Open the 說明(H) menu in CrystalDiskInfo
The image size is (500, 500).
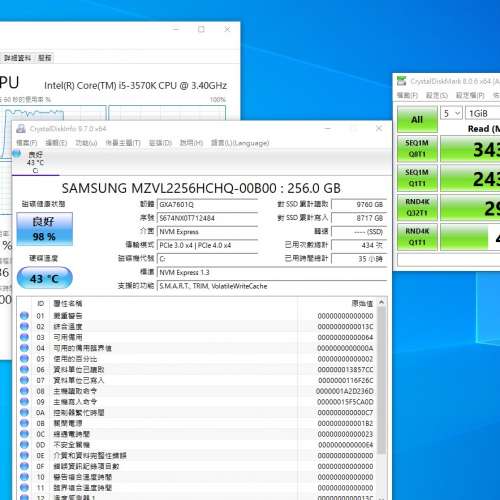tap(191, 143)
